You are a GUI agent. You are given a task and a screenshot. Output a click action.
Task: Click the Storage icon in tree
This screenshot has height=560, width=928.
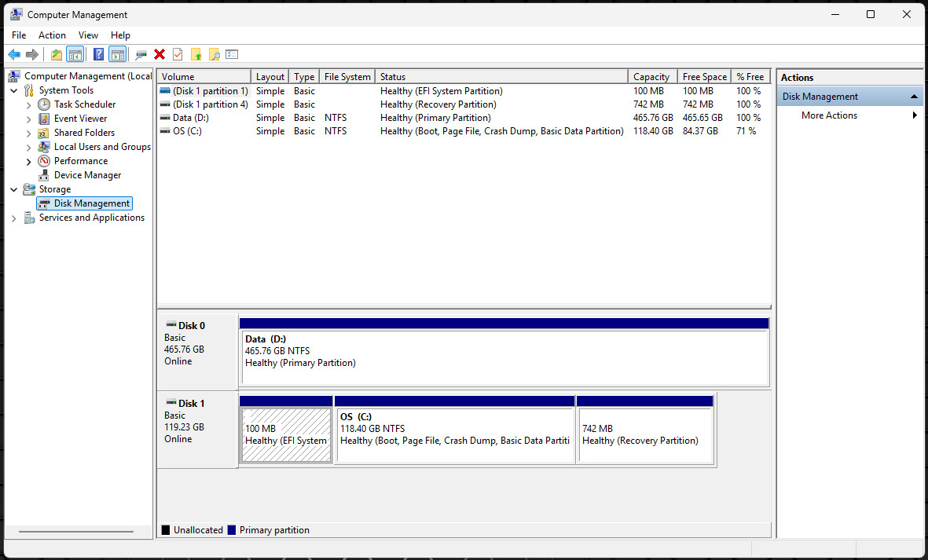tap(29, 189)
